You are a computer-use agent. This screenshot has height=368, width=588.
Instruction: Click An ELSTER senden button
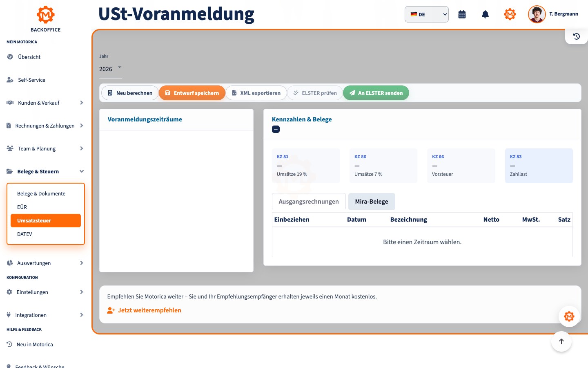(376, 93)
